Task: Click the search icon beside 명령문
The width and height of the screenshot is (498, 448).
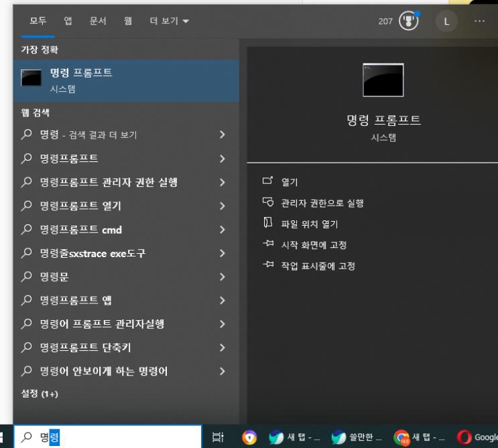Action: click(x=26, y=277)
